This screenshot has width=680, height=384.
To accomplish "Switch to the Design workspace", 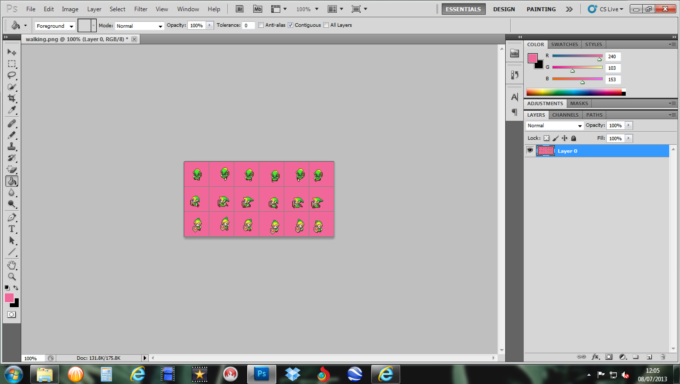I will point(504,9).
